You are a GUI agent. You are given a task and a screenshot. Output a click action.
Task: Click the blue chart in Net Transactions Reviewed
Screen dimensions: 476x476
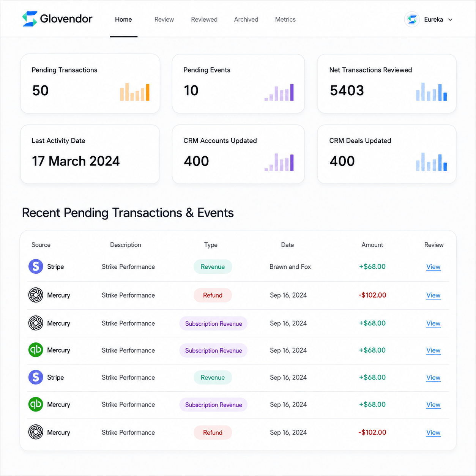tap(431, 92)
